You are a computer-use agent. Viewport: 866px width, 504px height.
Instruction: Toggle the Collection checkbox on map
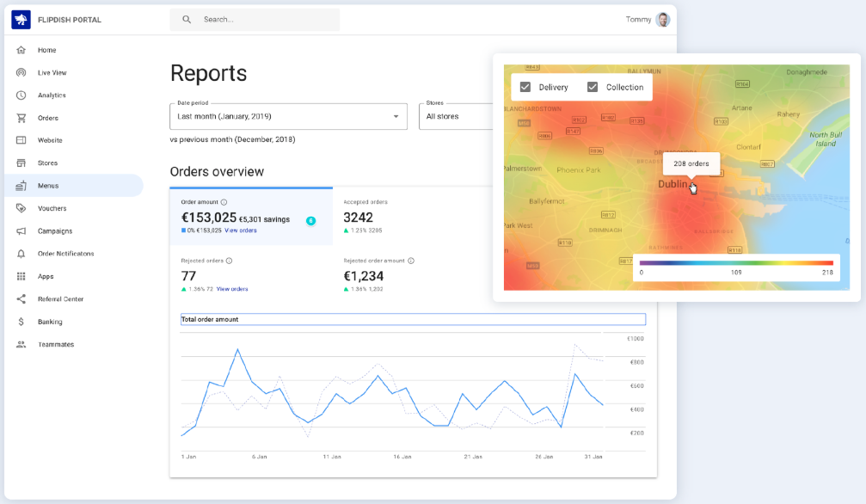593,88
